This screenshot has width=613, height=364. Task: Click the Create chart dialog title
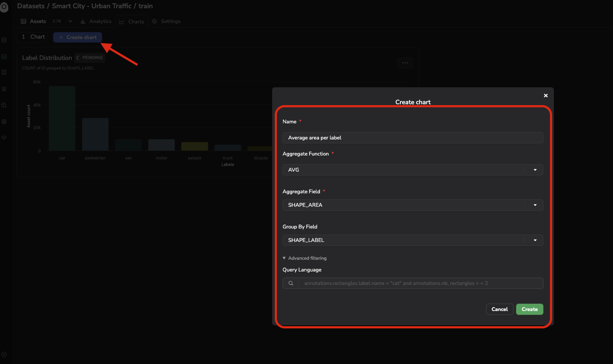point(413,102)
